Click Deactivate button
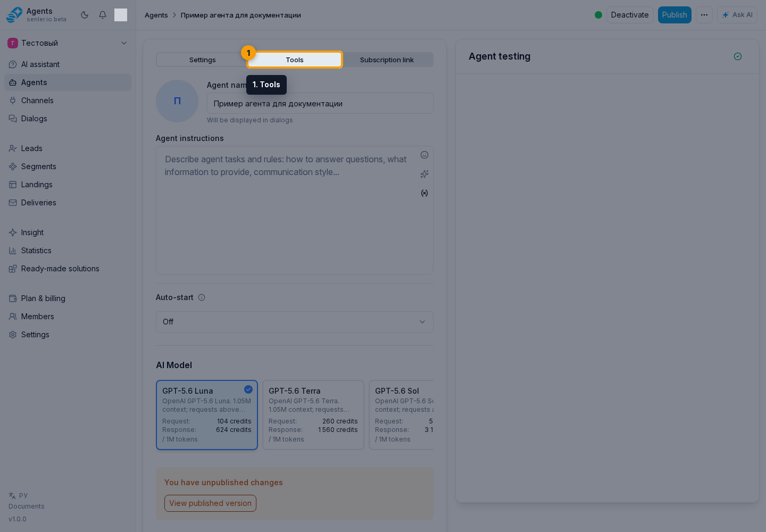Viewport: 766px width, 532px height. pos(630,15)
